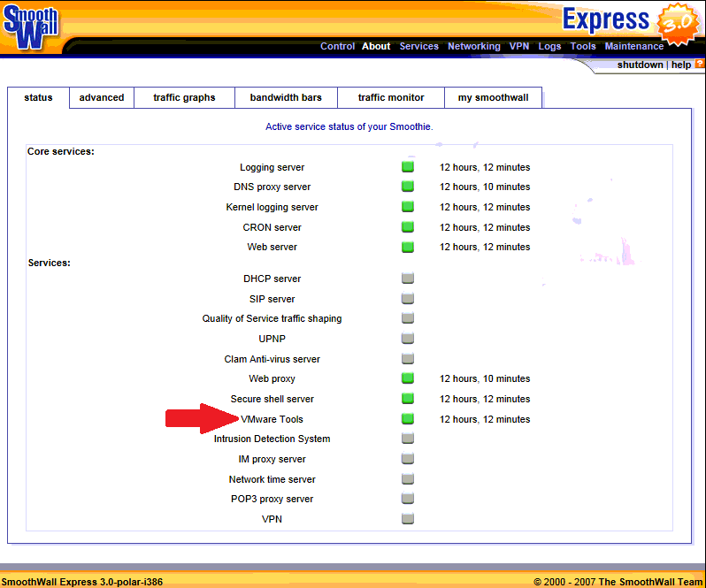Click Quality of Service traffic shaping label
Screen dimensions: 706x588
tap(272, 318)
